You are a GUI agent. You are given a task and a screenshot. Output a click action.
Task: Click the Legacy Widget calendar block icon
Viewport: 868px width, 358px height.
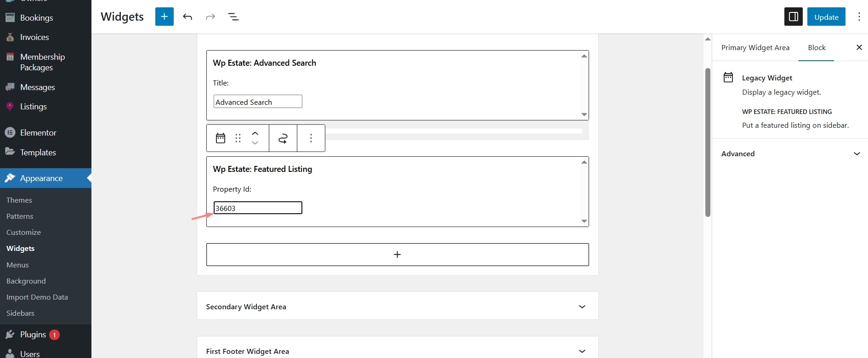pyautogui.click(x=221, y=138)
